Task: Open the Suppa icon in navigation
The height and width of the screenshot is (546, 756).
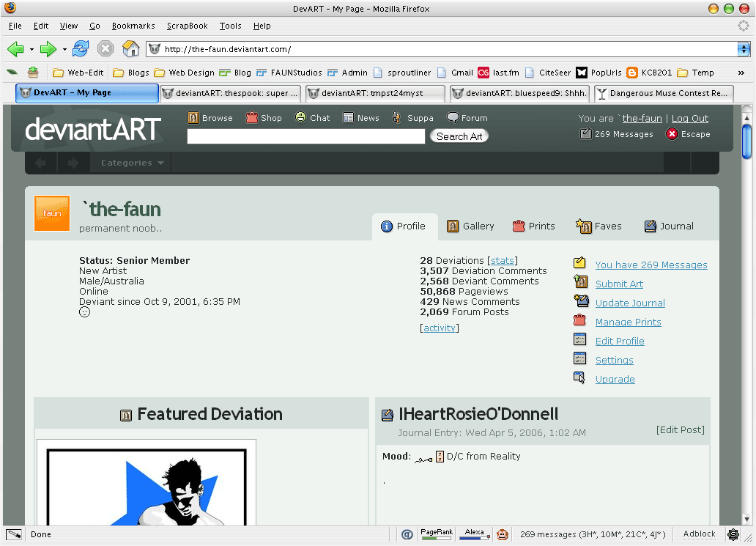Action: point(396,118)
